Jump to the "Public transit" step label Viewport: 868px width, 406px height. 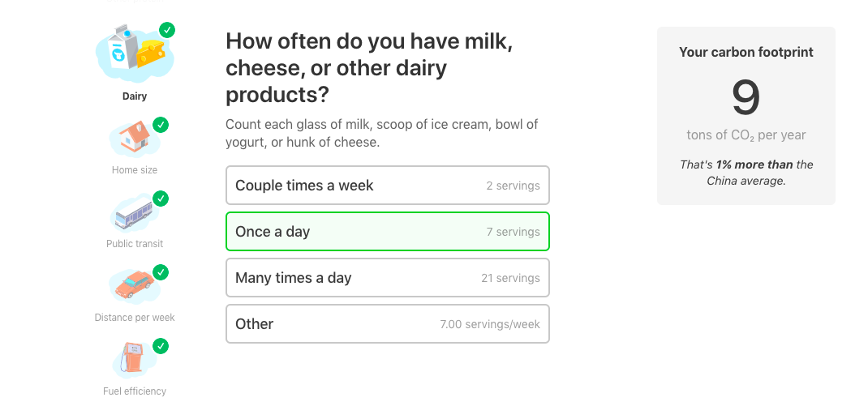click(x=135, y=244)
